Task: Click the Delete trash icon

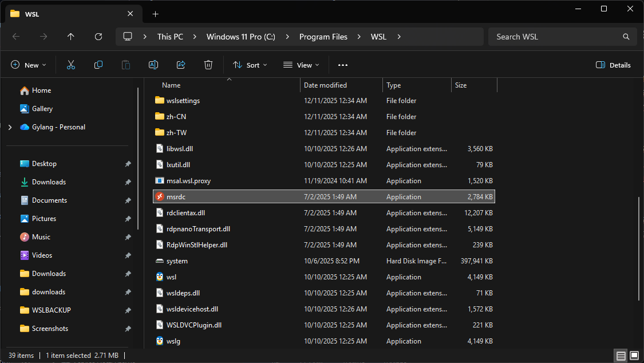Action: [x=208, y=65]
